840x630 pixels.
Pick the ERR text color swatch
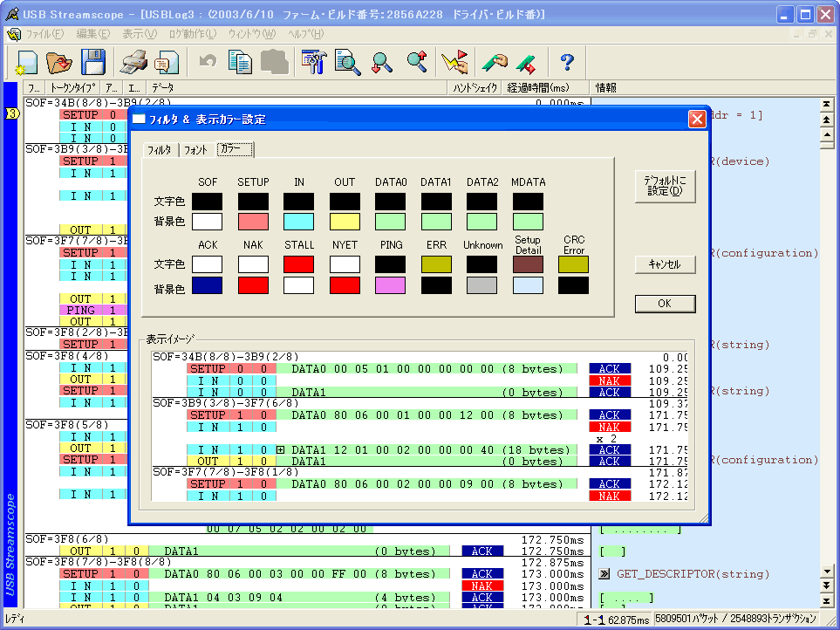(x=436, y=264)
